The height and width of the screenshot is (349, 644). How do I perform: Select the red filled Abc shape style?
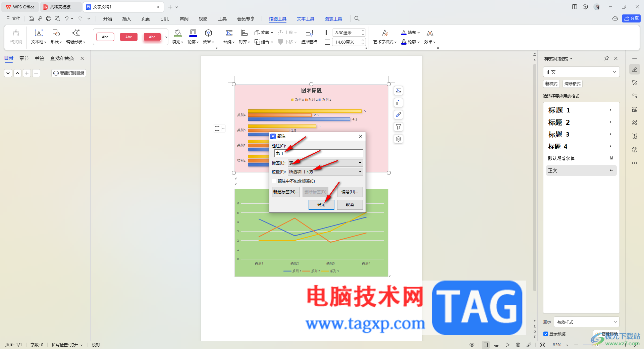click(129, 37)
